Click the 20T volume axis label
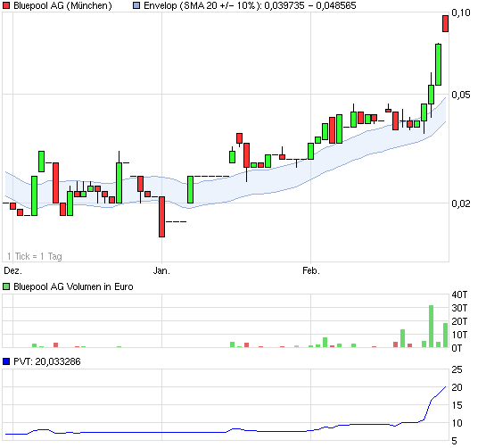 (x=459, y=321)
